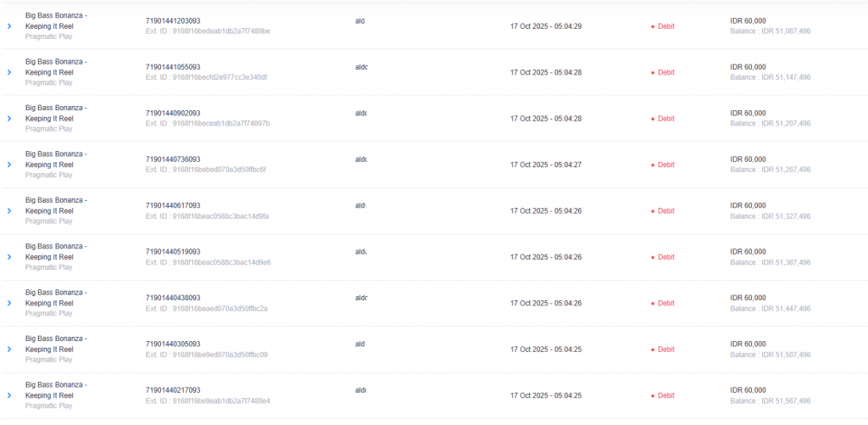Click the Debit status dot at 05:04:29
This screenshot has height=425, width=868.
coord(653,26)
